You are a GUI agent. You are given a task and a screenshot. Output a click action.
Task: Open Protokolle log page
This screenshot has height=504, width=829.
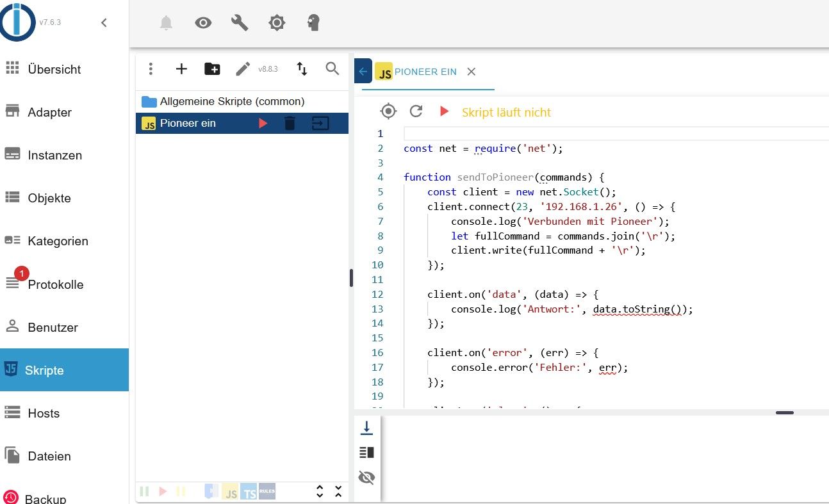click(64, 284)
